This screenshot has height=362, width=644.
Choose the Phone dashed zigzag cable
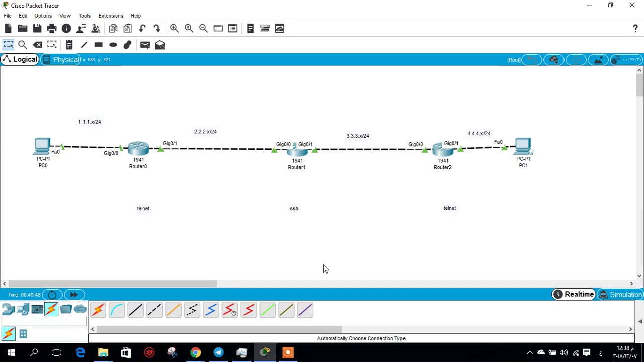192,310
